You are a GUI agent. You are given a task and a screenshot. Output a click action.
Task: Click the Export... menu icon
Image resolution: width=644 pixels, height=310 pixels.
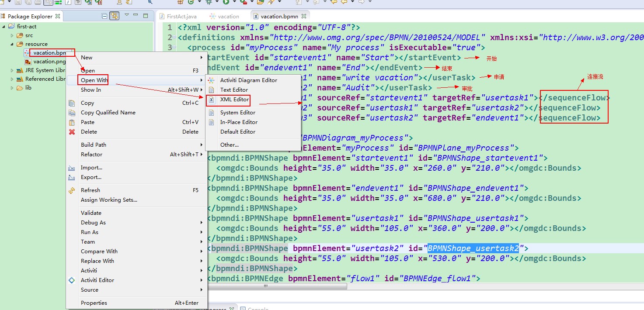pos(72,177)
